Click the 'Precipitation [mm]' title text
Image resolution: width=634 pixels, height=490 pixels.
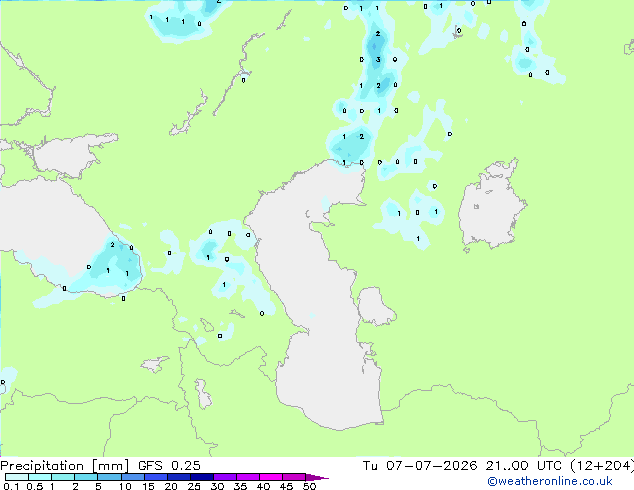tap(65, 466)
